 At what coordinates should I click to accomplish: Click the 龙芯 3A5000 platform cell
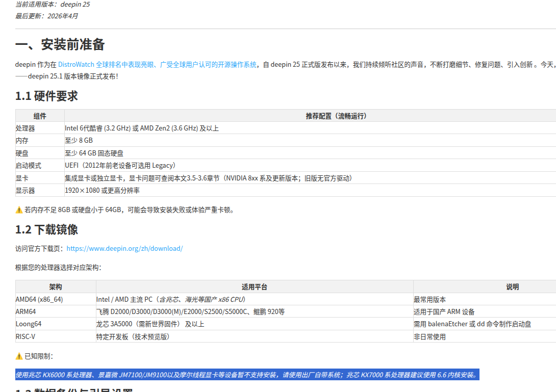[x=255, y=324]
